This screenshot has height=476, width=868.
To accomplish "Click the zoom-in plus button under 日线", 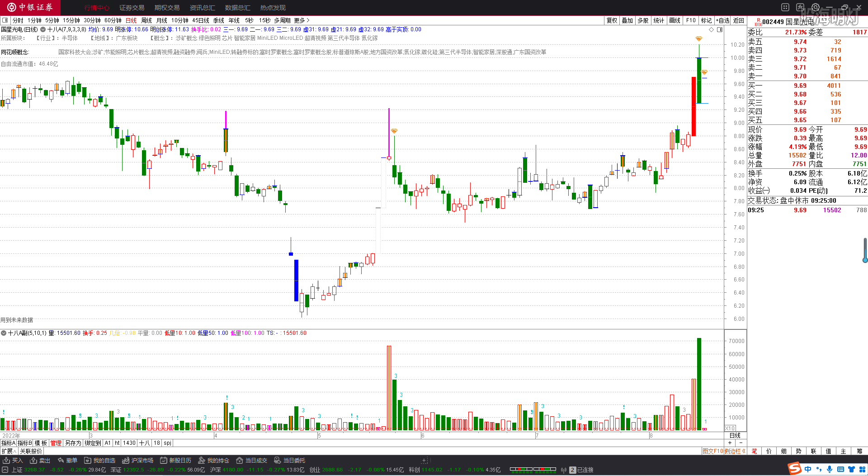I will [730, 443].
